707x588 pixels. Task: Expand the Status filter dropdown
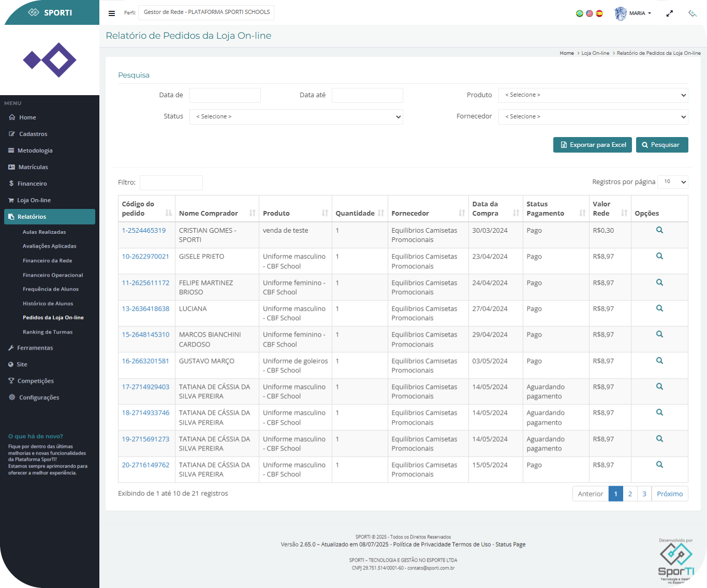tap(296, 117)
